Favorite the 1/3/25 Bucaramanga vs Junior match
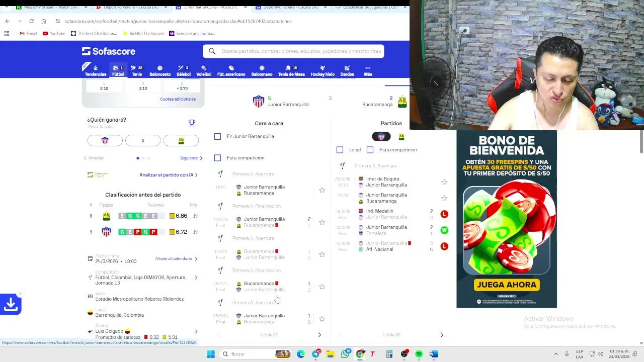 pos(322,254)
